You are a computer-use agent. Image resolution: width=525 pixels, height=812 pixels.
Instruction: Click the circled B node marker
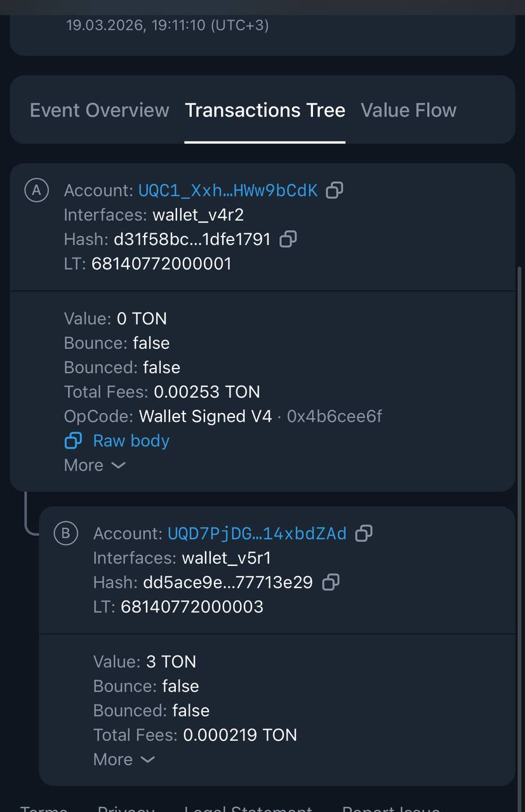tap(65, 533)
